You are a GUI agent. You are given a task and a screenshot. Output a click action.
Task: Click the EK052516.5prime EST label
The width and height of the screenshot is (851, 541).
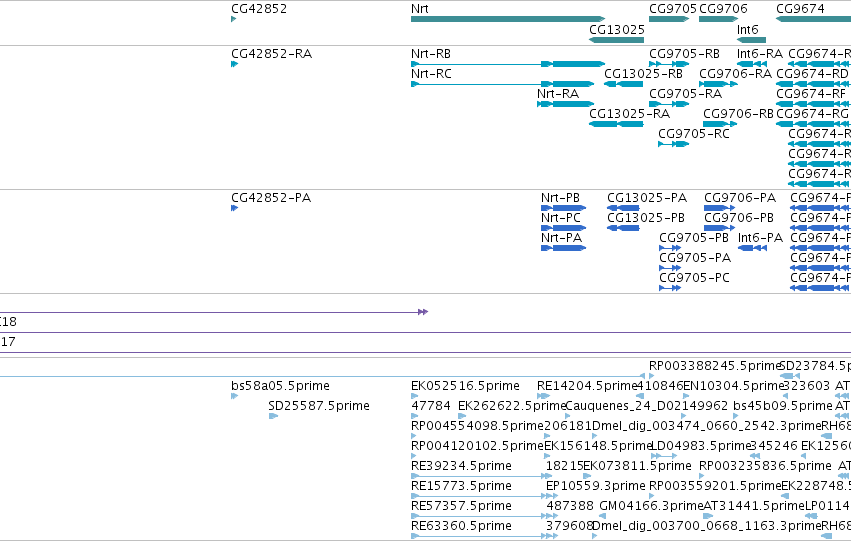(465, 386)
